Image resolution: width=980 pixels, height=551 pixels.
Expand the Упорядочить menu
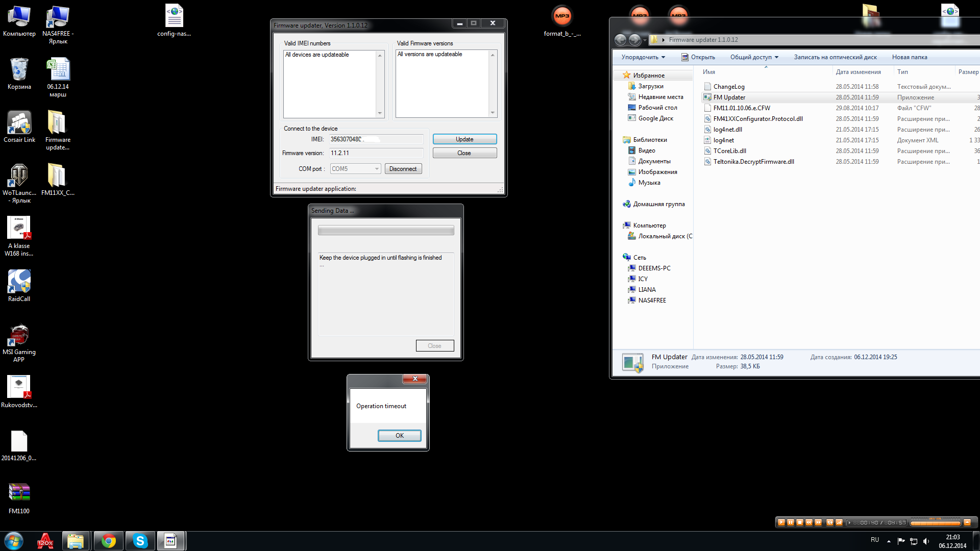[x=643, y=57]
